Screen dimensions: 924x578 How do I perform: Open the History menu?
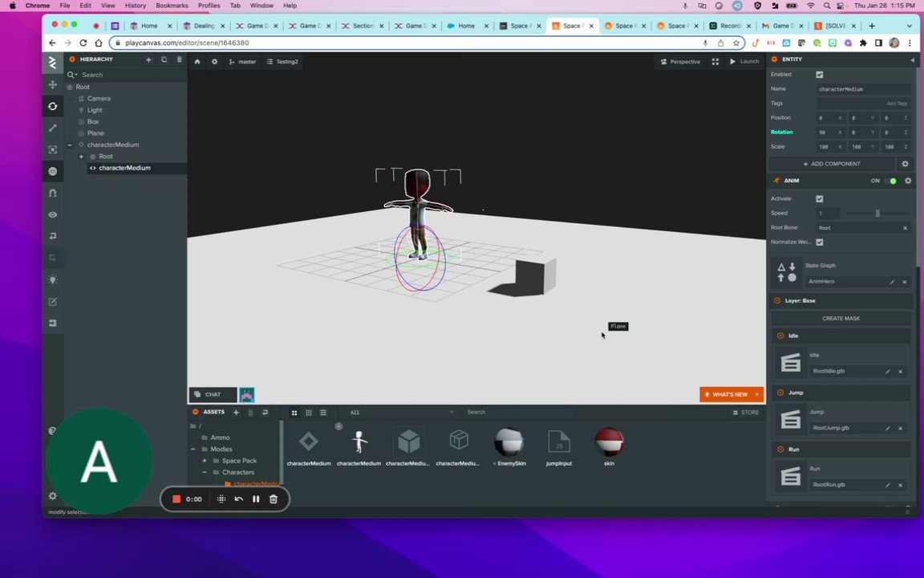click(x=135, y=6)
